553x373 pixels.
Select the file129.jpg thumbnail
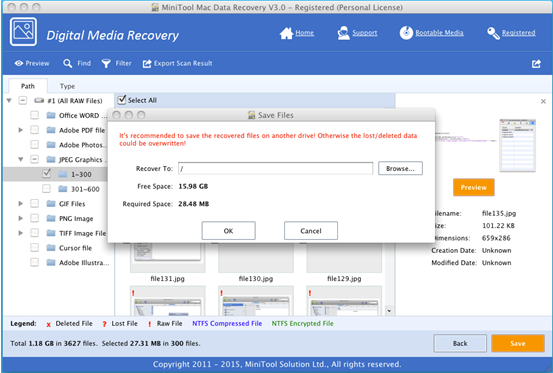pyautogui.click(x=344, y=257)
